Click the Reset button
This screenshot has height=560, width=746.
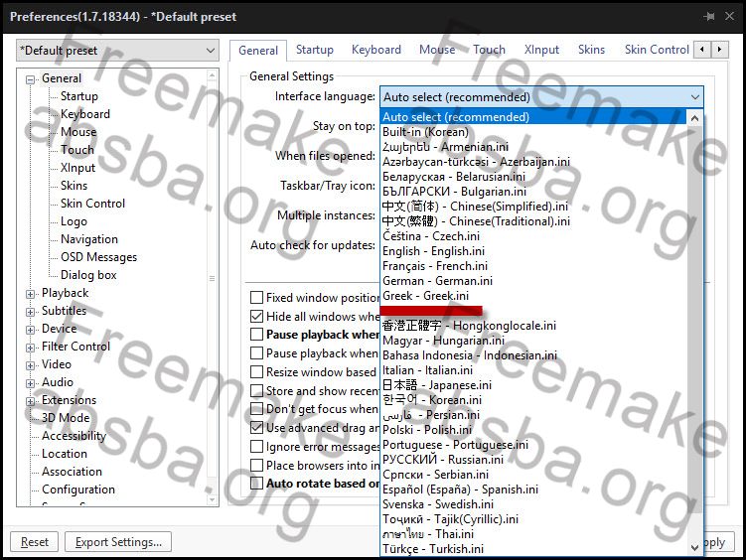[x=34, y=542]
